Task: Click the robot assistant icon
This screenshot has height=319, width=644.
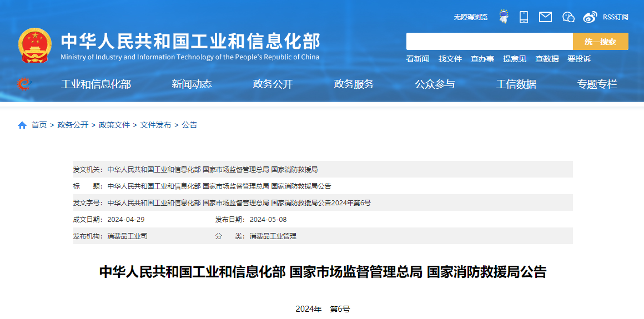Action: pyautogui.click(x=504, y=17)
